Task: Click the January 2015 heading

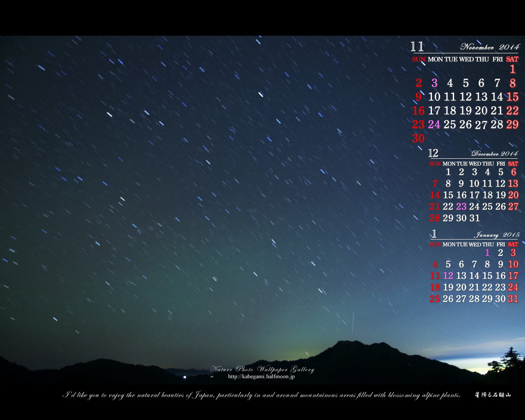Action: [497, 235]
